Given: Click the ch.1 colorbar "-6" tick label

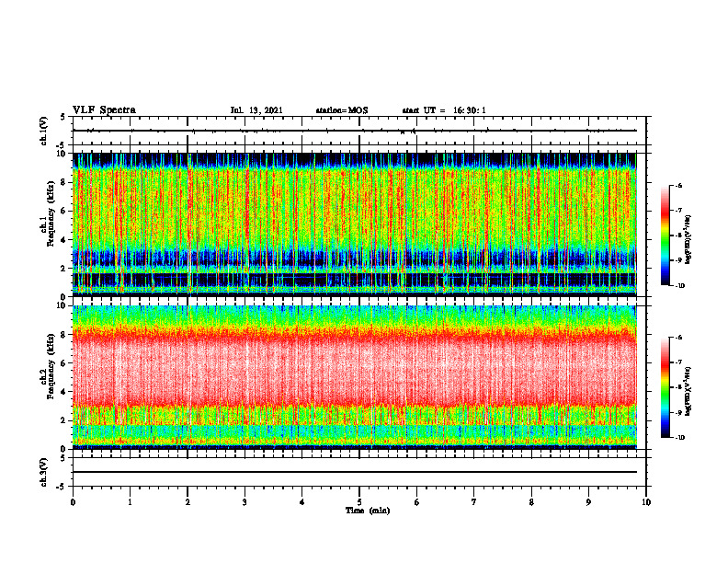Looking at the screenshot, I should [x=679, y=186].
